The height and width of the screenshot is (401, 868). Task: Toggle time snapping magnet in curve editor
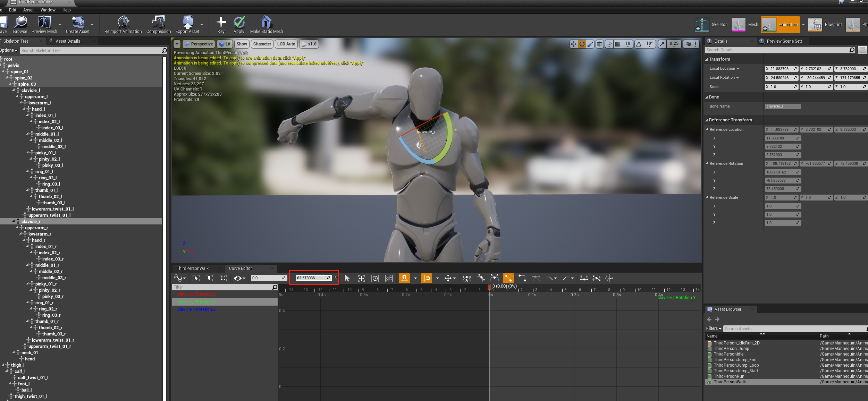click(x=404, y=278)
